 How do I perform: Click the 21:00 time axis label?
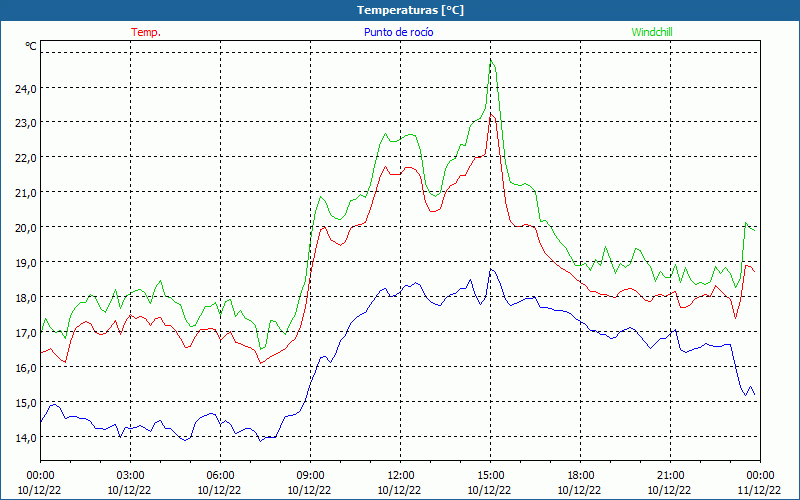670,476
